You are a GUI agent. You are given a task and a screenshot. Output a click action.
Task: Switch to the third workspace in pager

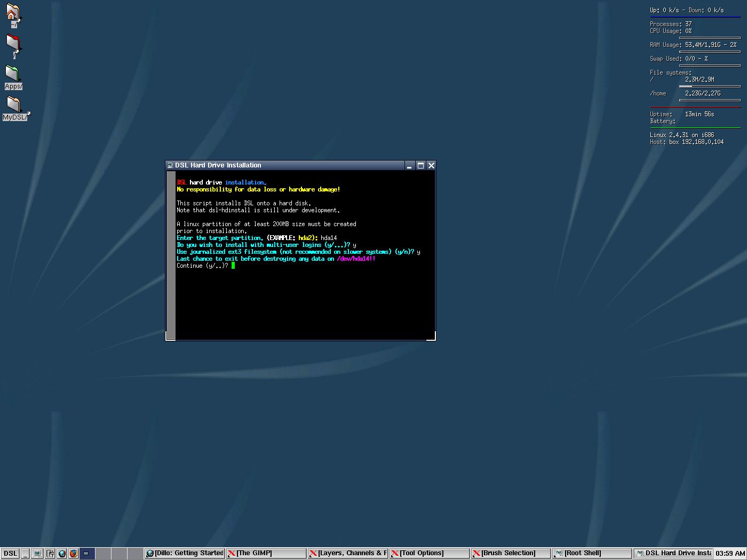(119, 554)
